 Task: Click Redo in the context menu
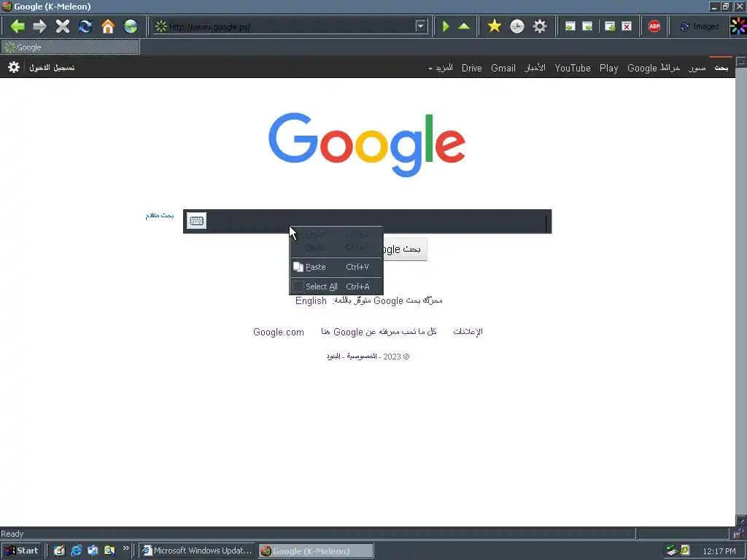(336, 248)
